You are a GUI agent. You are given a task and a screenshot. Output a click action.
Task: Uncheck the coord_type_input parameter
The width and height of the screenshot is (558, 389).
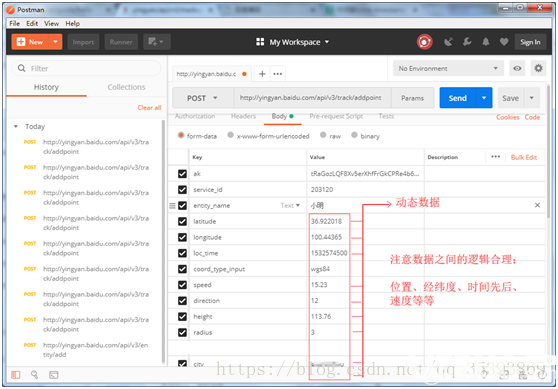(x=182, y=269)
